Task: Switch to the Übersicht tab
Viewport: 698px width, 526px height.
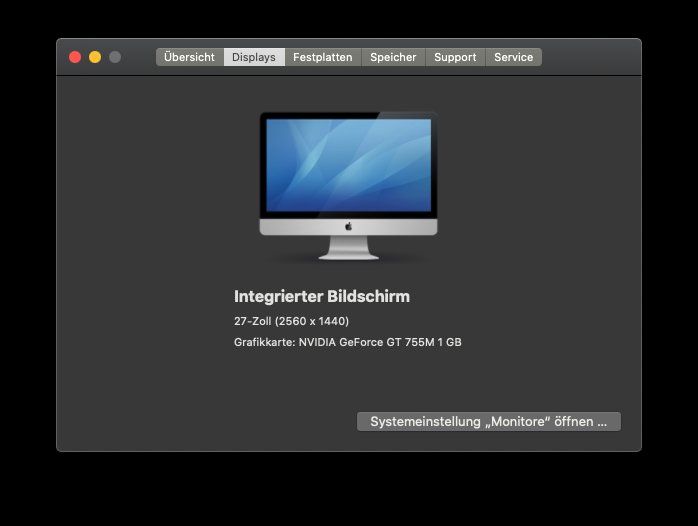Action: click(189, 57)
